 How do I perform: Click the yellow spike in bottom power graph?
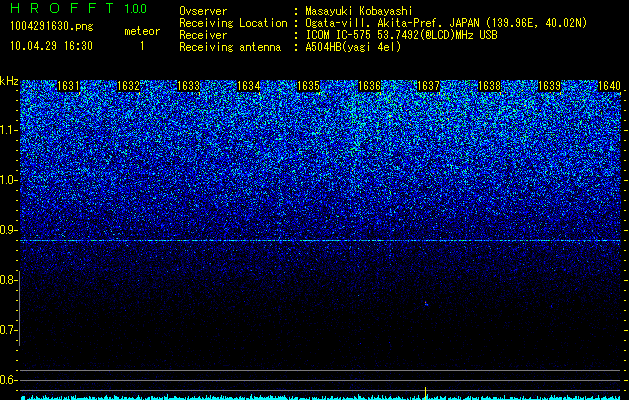(425, 393)
